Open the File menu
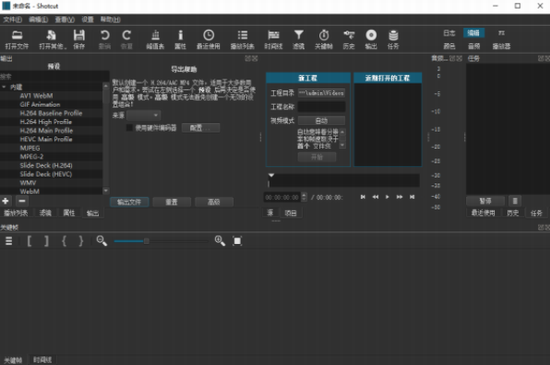 (x=12, y=20)
